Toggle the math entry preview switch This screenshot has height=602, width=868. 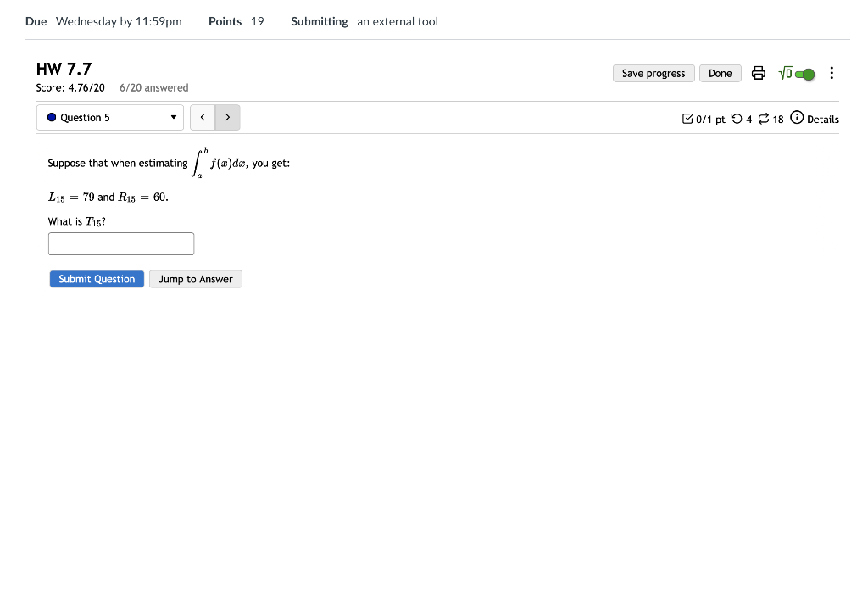click(x=805, y=74)
